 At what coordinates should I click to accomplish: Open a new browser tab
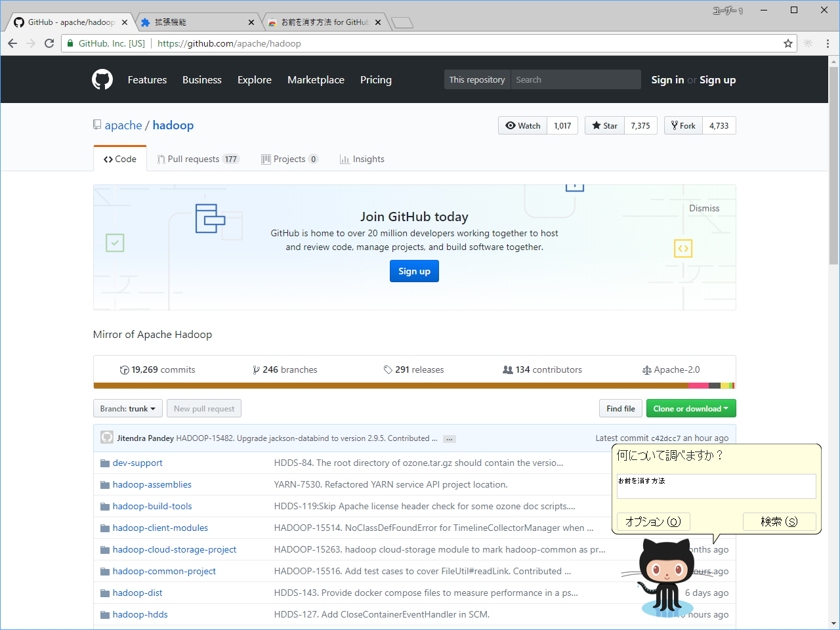(x=402, y=23)
